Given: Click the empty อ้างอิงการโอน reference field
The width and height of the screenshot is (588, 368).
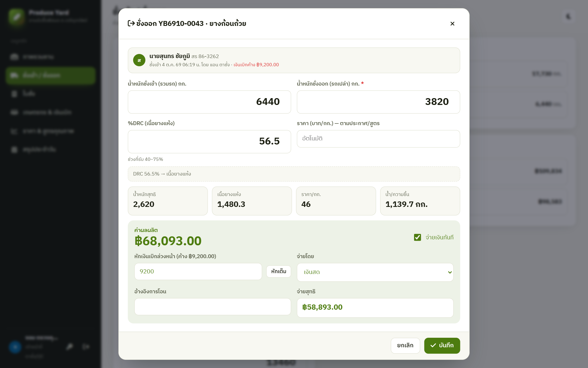Looking at the screenshot, I should (213, 307).
